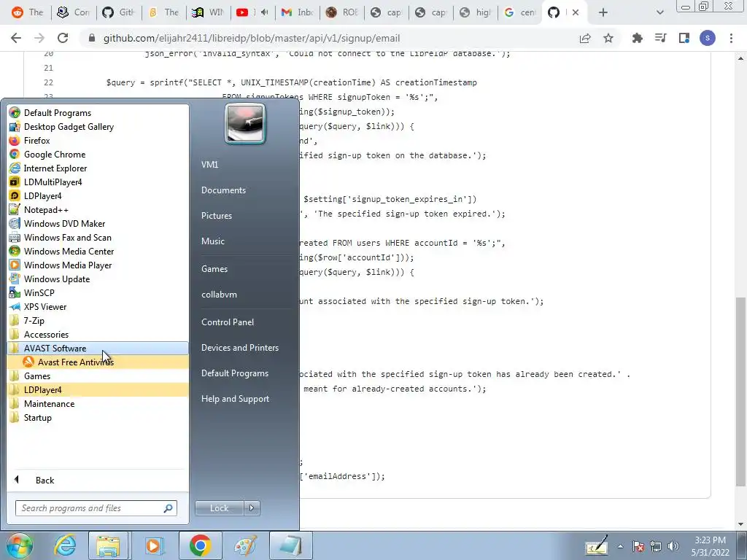Open Default Programs in the right pane
Image resolution: width=747 pixels, height=560 pixels.
(235, 373)
